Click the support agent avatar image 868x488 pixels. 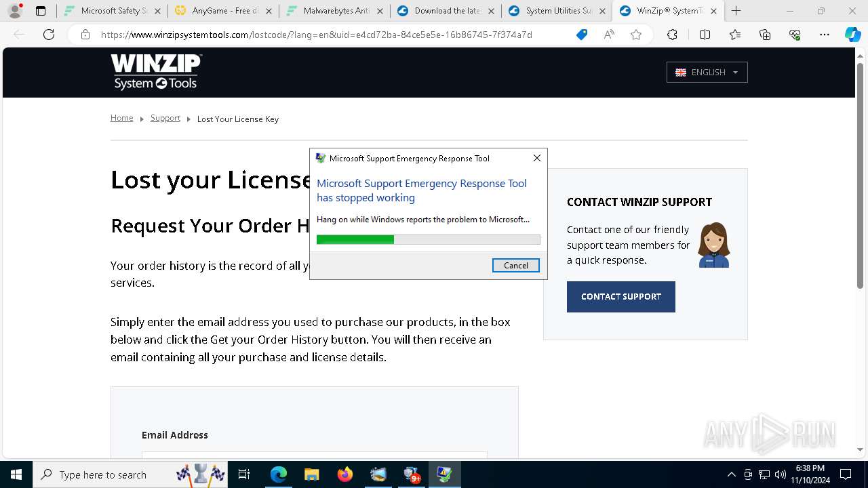714,245
